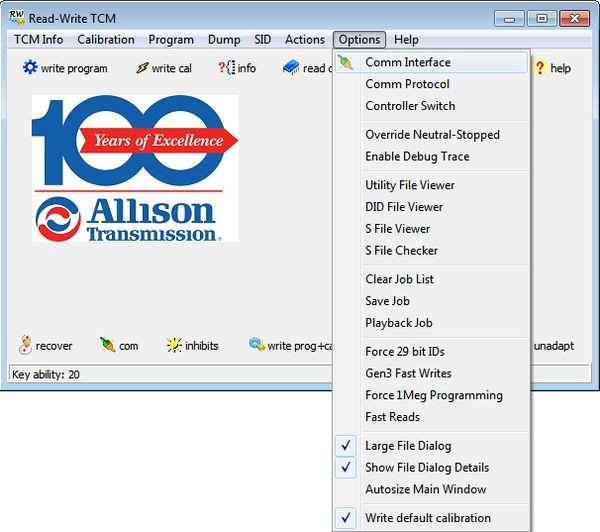Open help with the question mark icon

(541, 68)
